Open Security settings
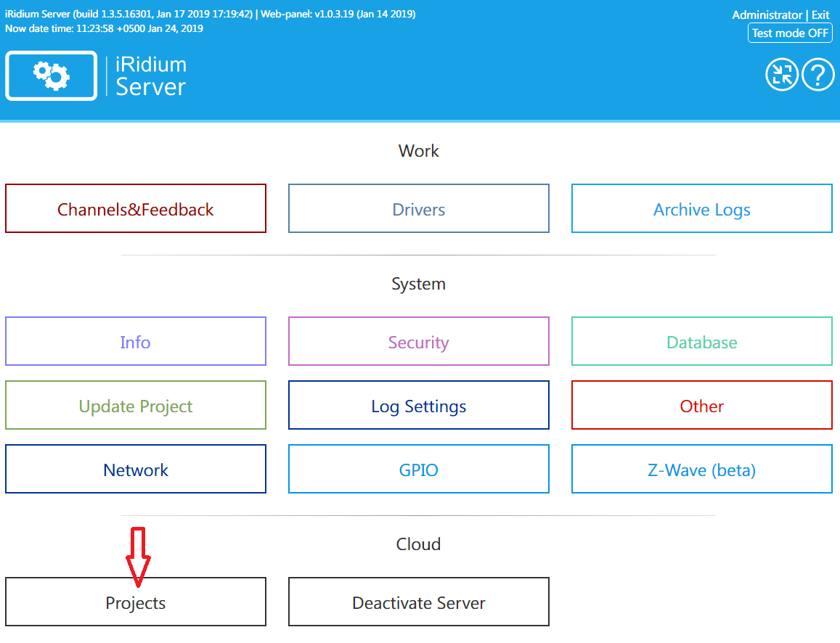840x643 pixels. tap(418, 341)
